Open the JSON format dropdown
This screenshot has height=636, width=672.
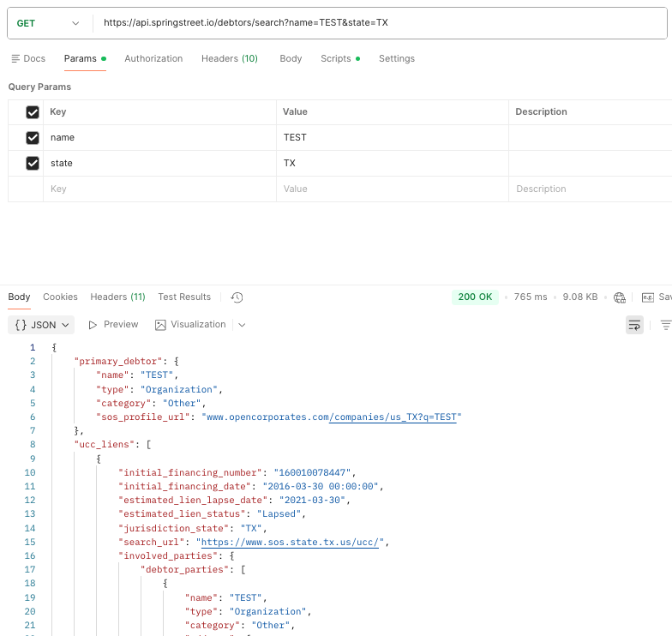coord(41,325)
